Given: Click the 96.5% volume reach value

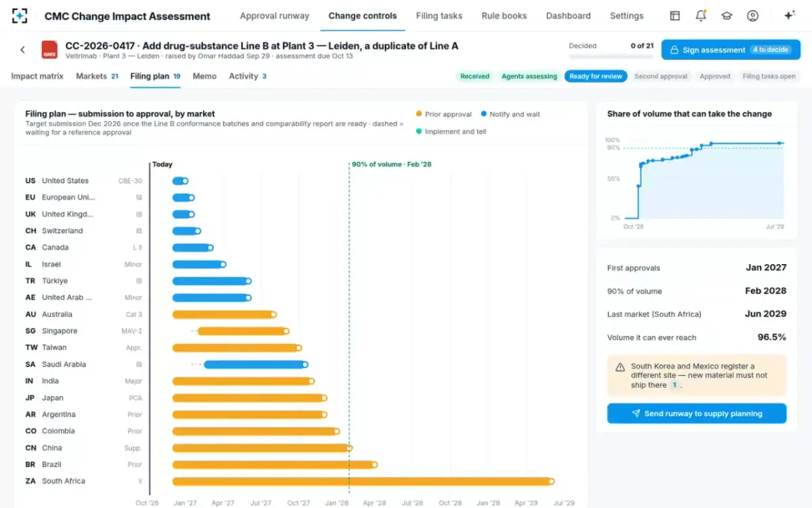Looking at the screenshot, I should pos(772,337).
